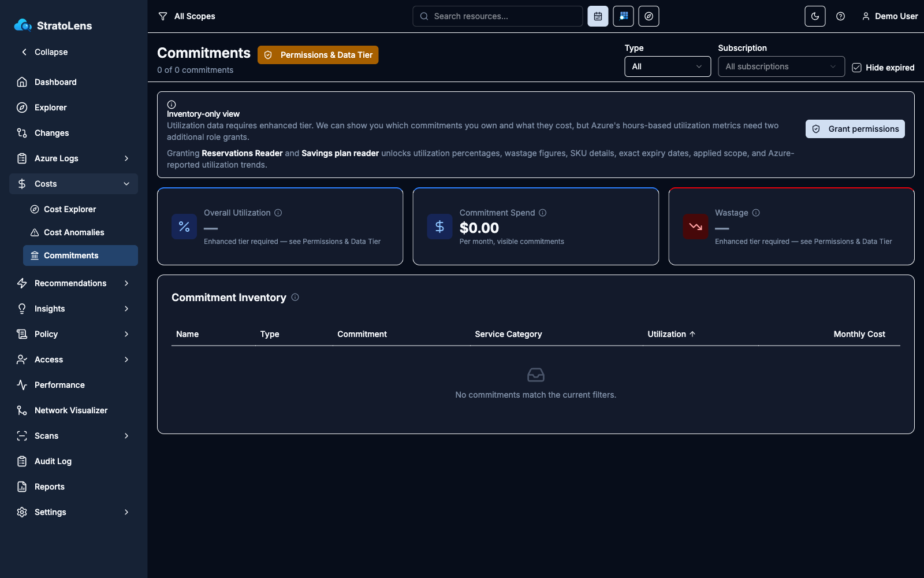Toggle the Hide expired checkbox
The height and width of the screenshot is (578, 924).
[x=857, y=68]
